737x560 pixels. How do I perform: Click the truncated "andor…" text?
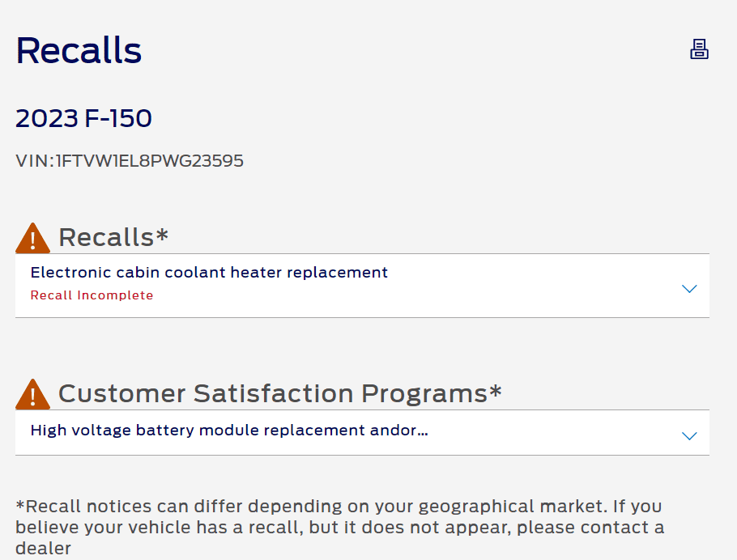398,431
